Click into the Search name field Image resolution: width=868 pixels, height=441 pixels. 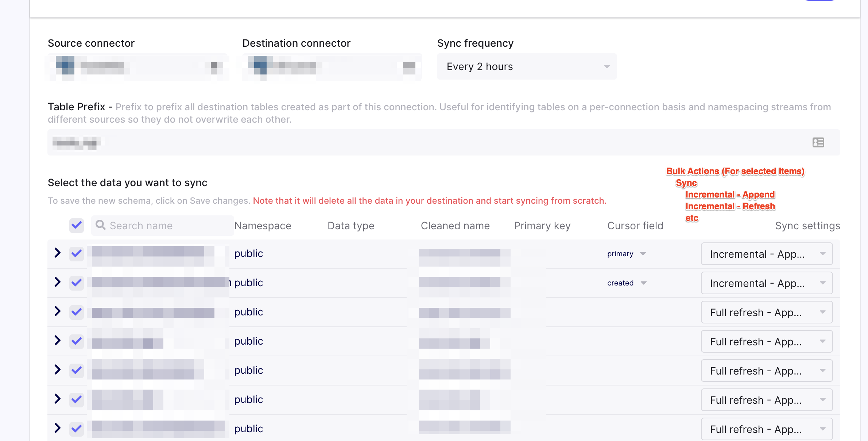click(x=157, y=225)
